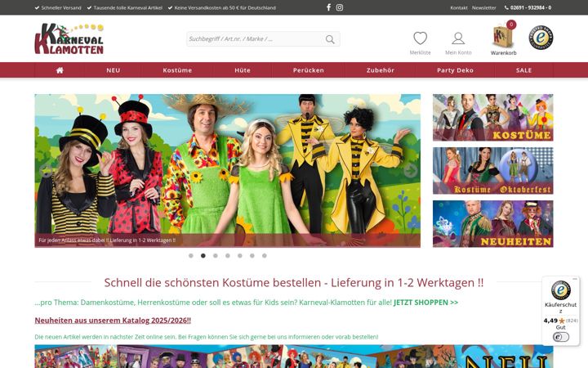The image size is (588, 368).
Task: Open the Instagram icon in top bar
Action: 340,7
